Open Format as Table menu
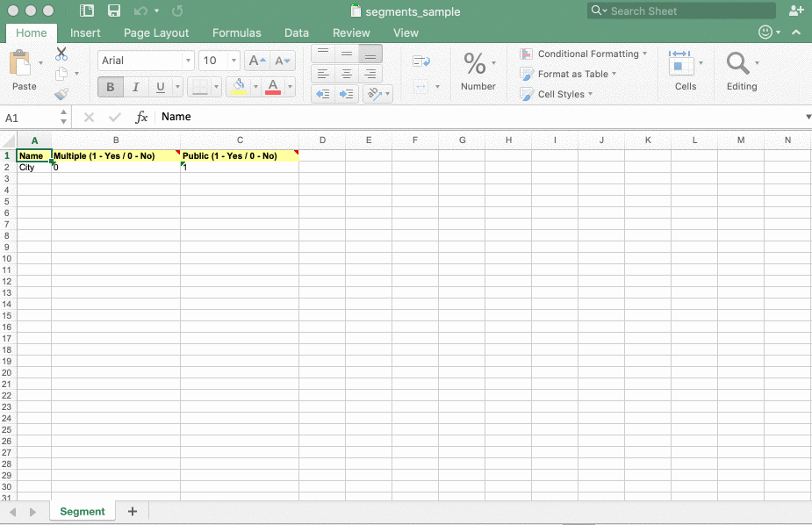The image size is (812, 525). coord(568,74)
